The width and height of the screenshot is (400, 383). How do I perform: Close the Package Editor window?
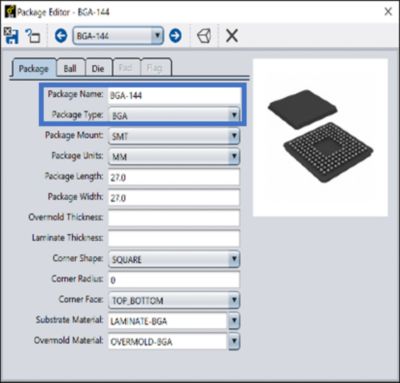pos(388,12)
